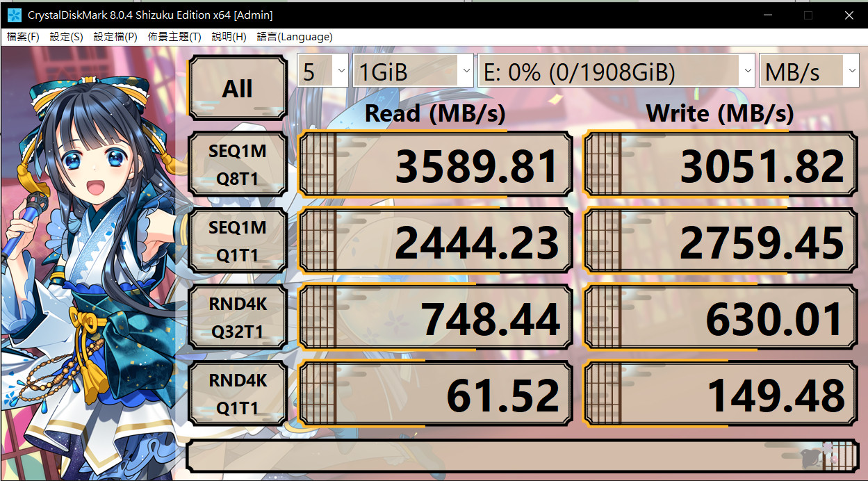Open the 說明(H) menu
Image resolution: width=868 pixels, height=481 pixels.
pyautogui.click(x=229, y=37)
